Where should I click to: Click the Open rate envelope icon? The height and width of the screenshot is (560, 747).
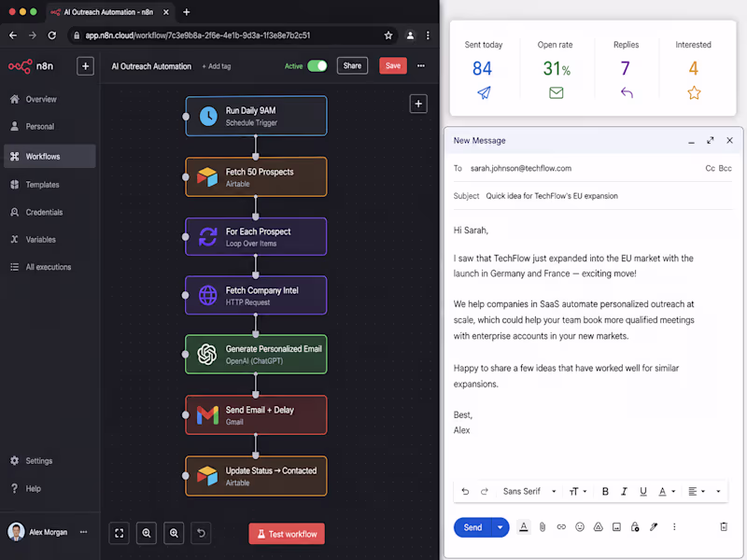pyautogui.click(x=556, y=92)
